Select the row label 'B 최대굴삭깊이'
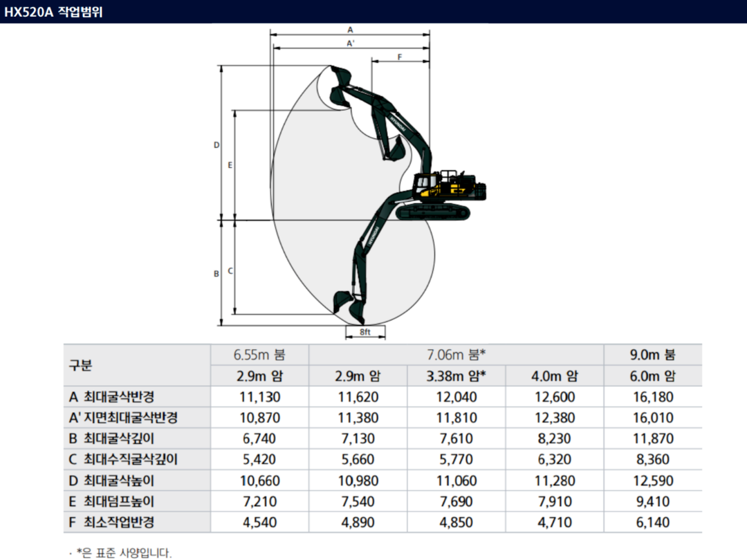This screenshot has height=560, width=747. point(111,438)
